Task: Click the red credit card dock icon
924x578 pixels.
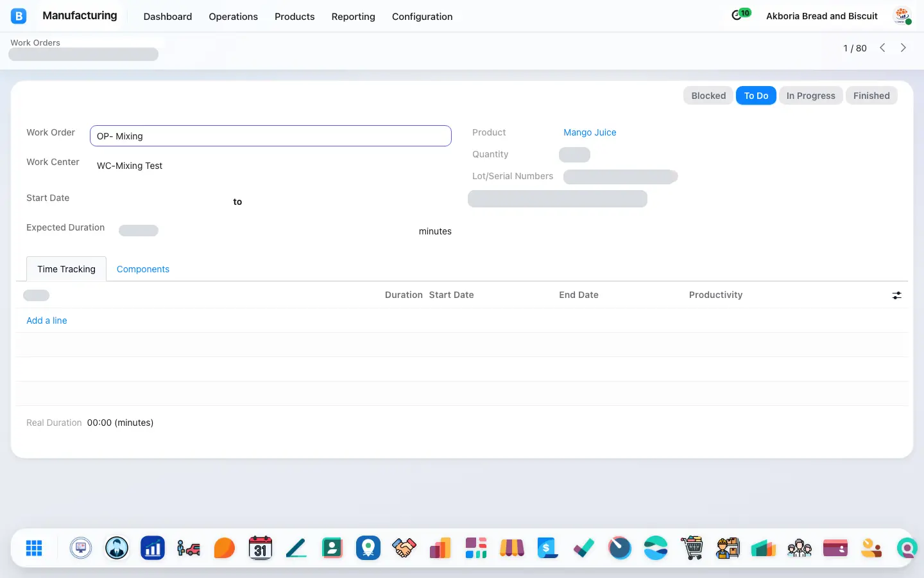Action: pos(835,548)
